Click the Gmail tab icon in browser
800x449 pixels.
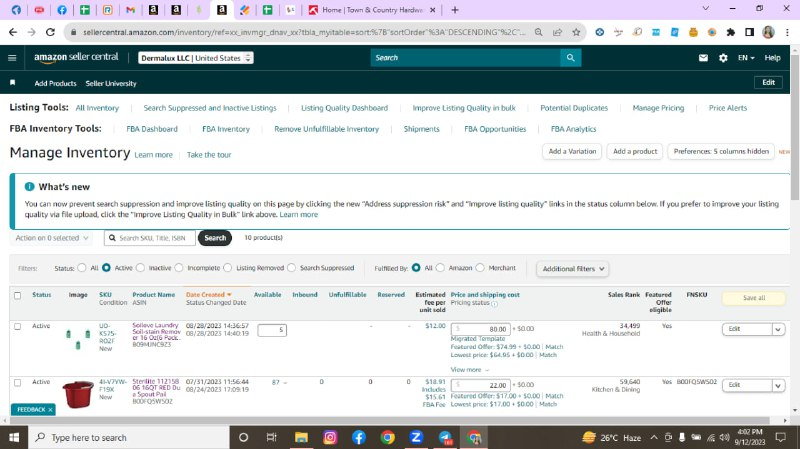[x=130, y=10]
